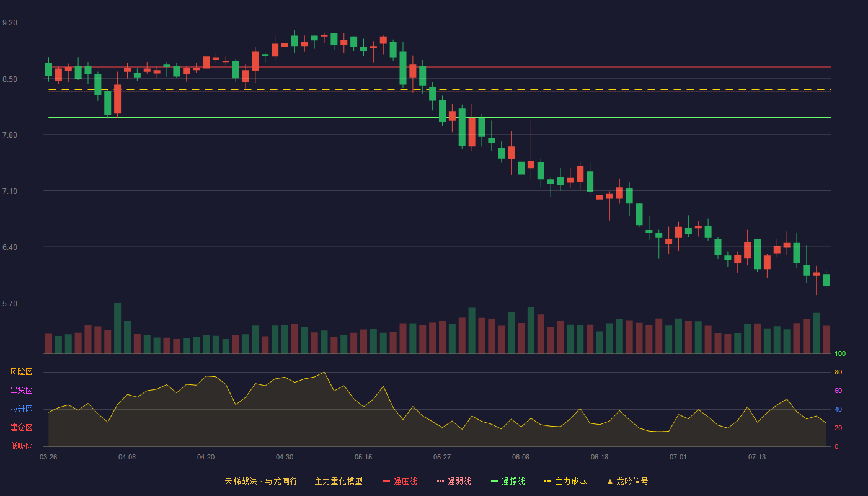This screenshot has width=868, height=496.
Task: Click the green dash icon before 强撑线
Action: pos(494,481)
